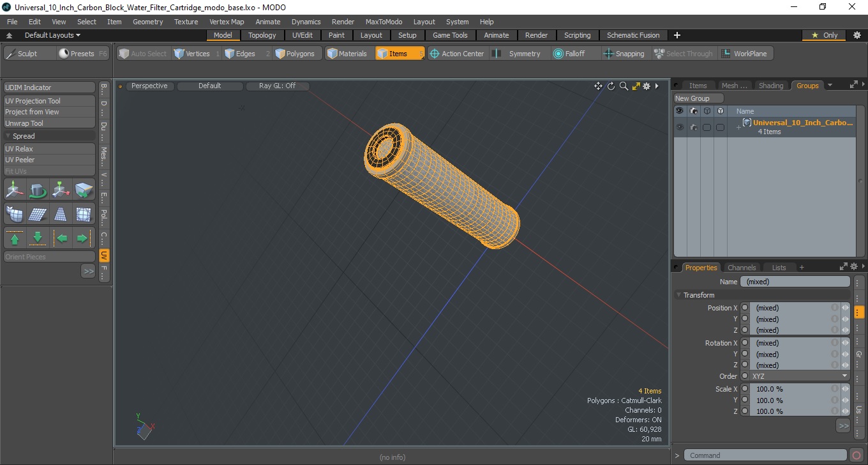
Task: Expand more UV tools with >> button
Action: (x=88, y=271)
